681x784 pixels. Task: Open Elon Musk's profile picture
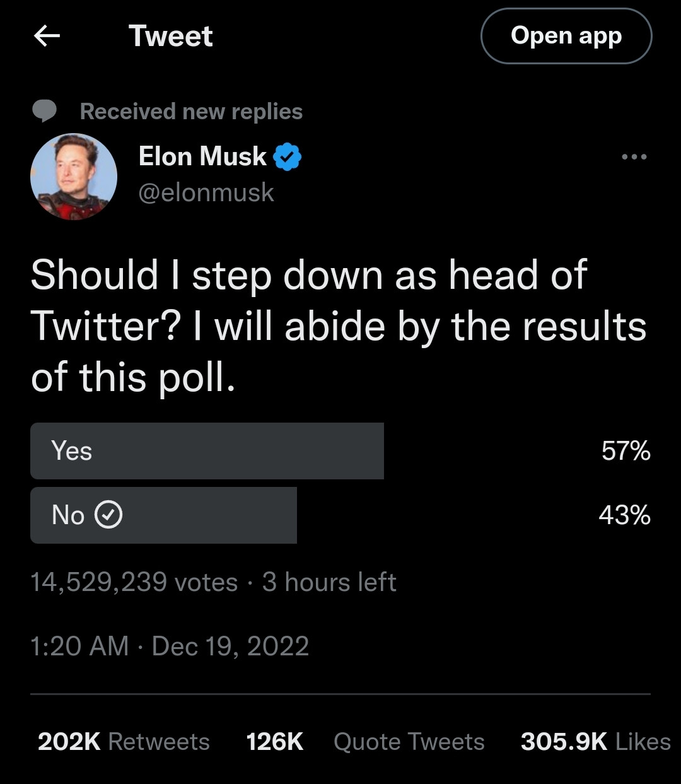coord(74,177)
